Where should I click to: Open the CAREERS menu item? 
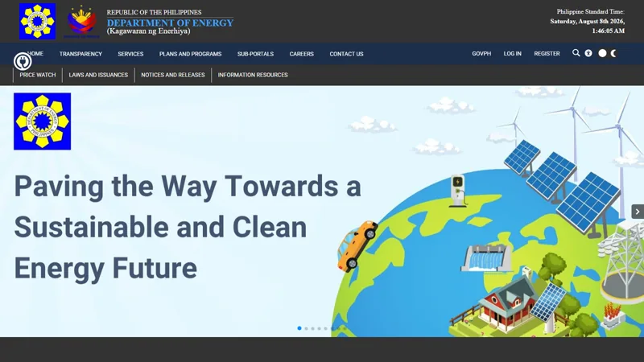point(301,54)
